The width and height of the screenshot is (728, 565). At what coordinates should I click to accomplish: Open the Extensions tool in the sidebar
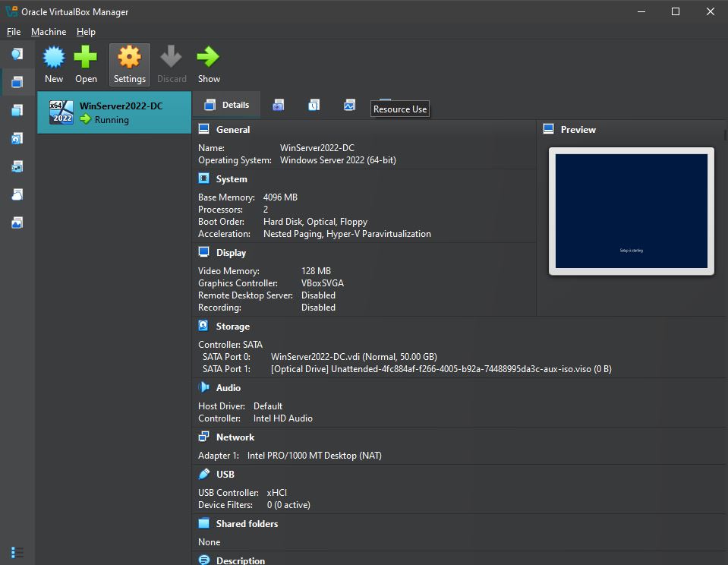pyautogui.click(x=17, y=110)
